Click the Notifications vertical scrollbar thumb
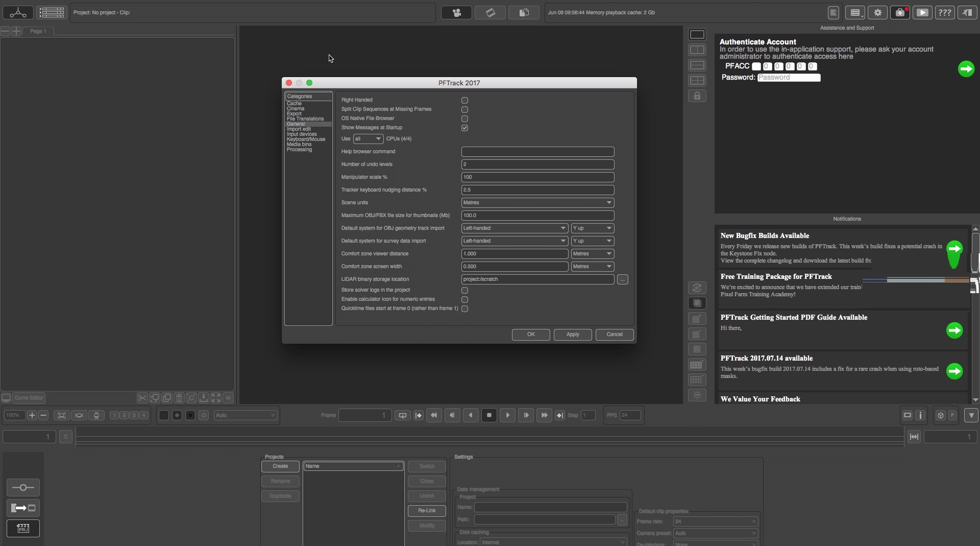 coord(975,253)
